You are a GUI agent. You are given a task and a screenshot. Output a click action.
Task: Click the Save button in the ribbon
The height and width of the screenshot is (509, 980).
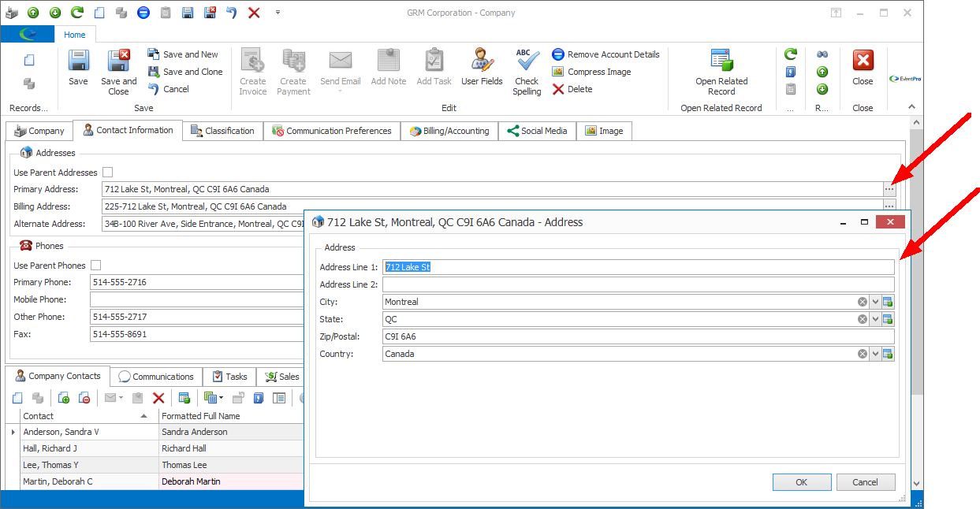point(78,68)
